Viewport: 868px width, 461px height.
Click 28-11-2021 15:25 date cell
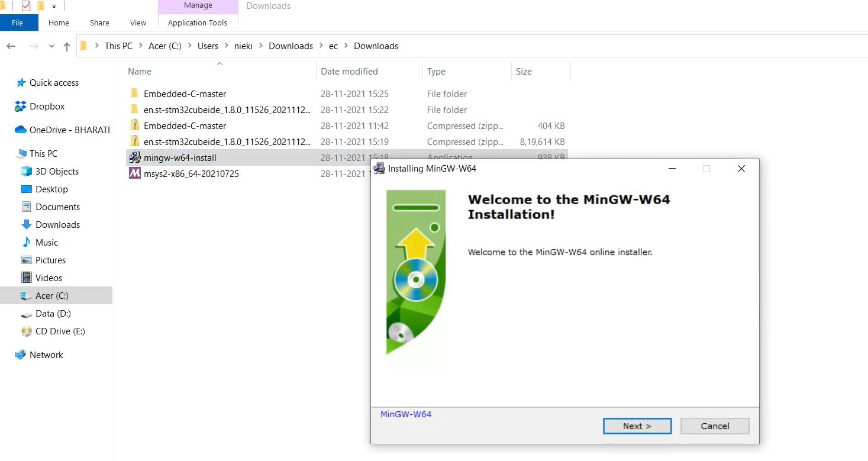[354, 94]
